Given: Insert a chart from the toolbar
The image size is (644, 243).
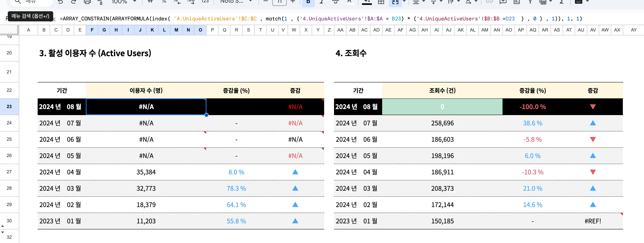Looking at the screenshot, I should 516,2.
